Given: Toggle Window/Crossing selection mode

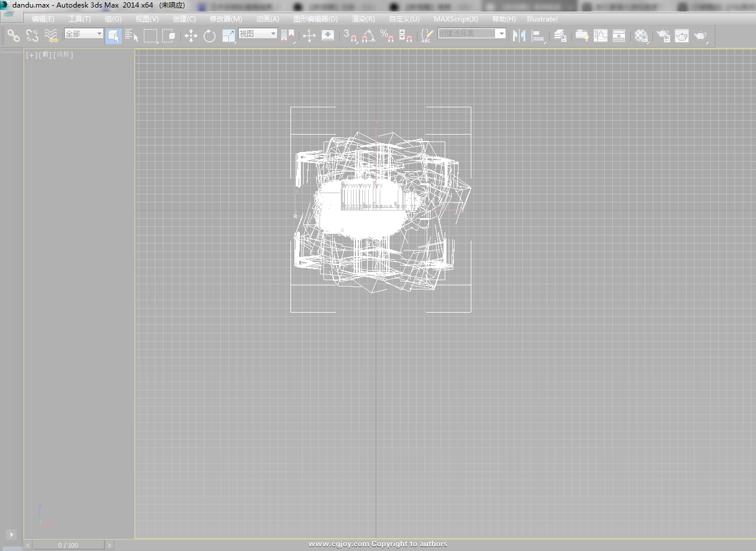Looking at the screenshot, I should 169,36.
